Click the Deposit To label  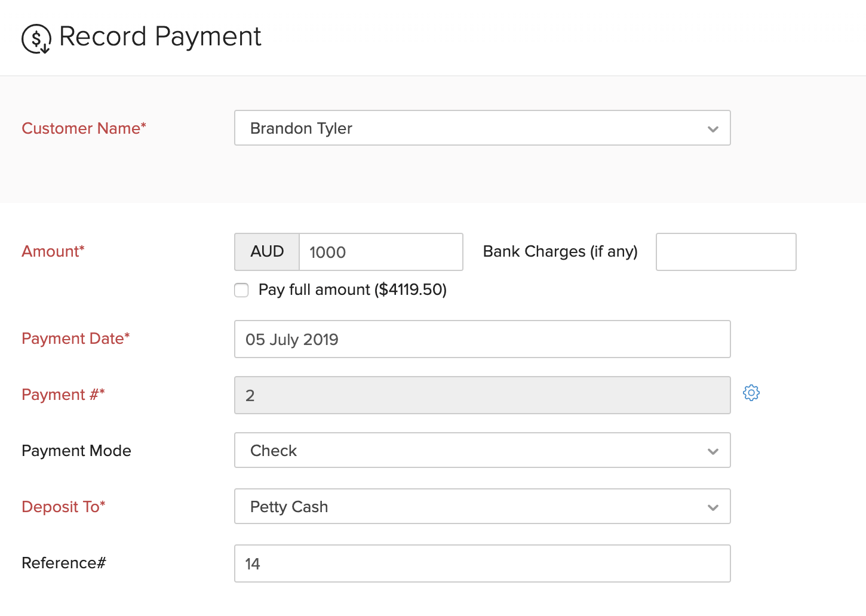(x=63, y=507)
